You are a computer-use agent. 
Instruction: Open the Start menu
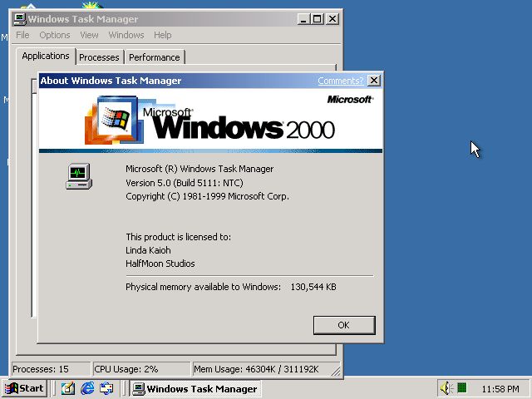coord(24,388)
